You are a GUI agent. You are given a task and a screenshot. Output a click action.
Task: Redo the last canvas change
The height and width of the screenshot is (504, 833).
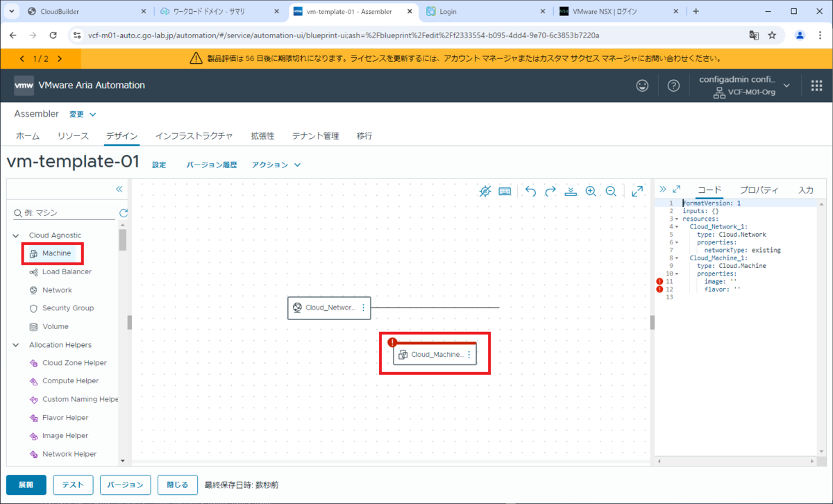550,191
